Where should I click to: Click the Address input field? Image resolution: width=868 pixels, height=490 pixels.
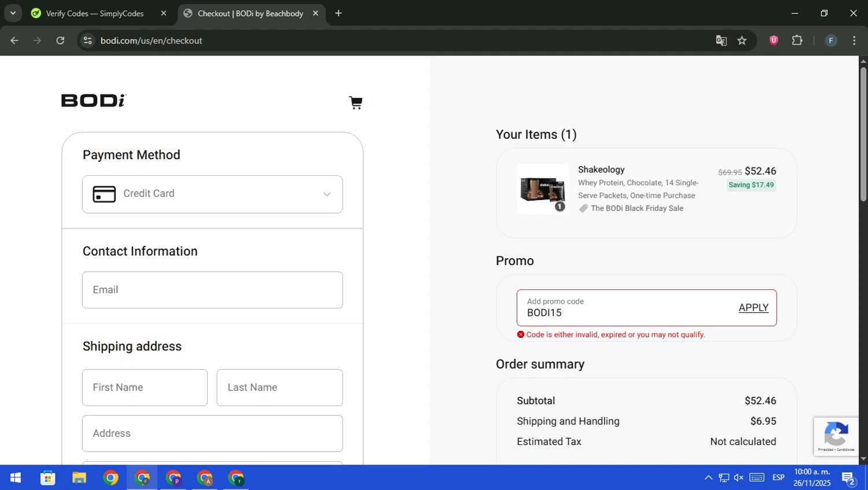click(212, 433)
